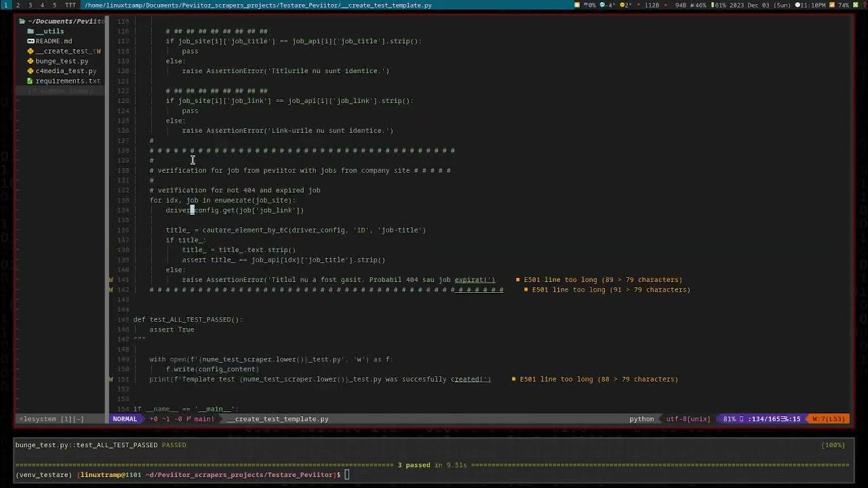The image size is (868, 488).
Task: Click the 11:10PM clock
Action: (x=810, y=5)
